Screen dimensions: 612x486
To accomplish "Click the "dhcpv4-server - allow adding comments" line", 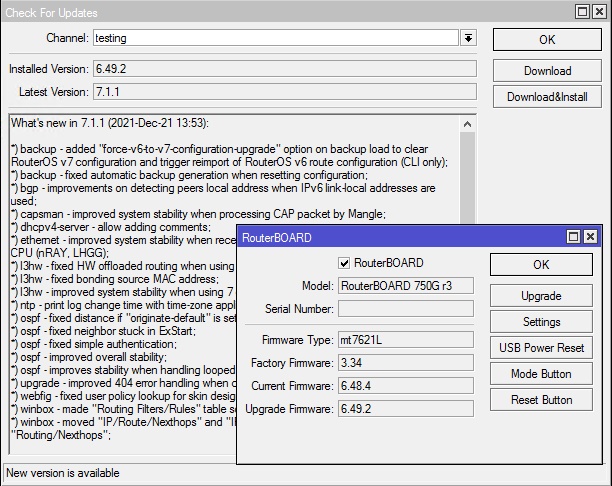I will [111, 227].
